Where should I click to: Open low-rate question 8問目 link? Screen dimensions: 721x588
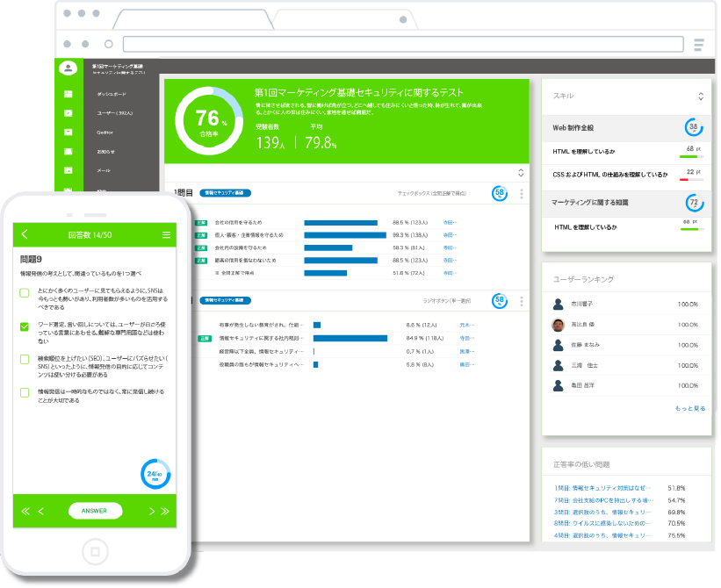pyautogui.click(x=602, y=523)
